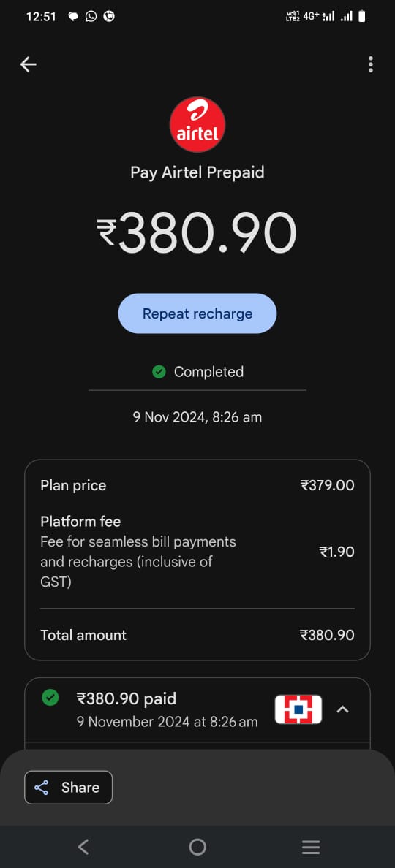Tap the Android home circle button
This screenshot has width=395, height=868.
click(197, 846)
